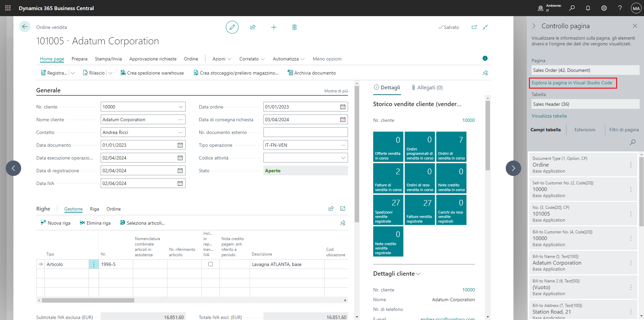Open the Allegati (0) tab
This screenshot has height=320, width=644.
tap(427, 88)
